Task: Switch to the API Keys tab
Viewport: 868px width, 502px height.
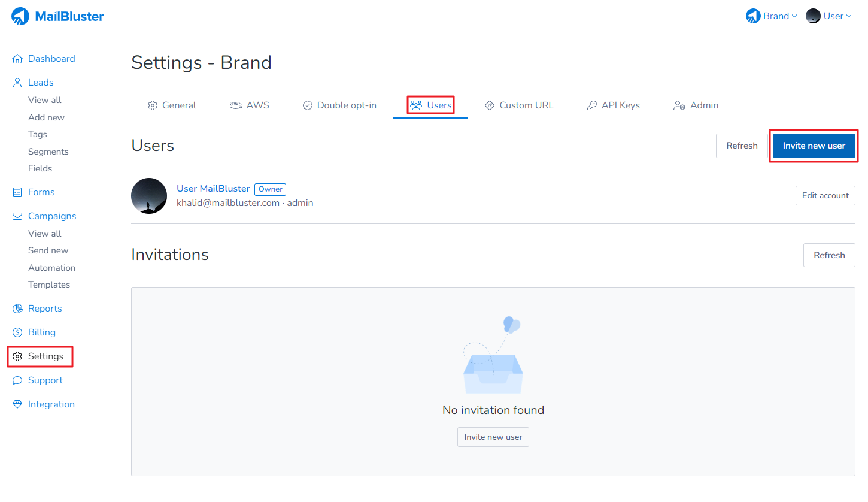Action: [x=613, y=105]
